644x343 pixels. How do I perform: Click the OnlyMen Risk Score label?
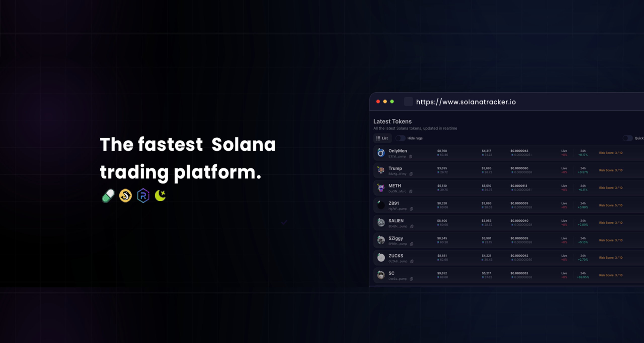tap(611, 153)
